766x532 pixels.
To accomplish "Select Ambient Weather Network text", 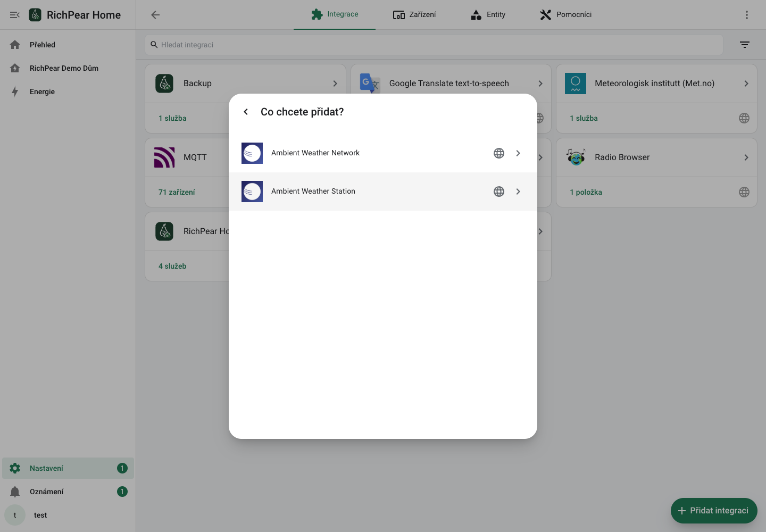I will (x=315, y=153).
